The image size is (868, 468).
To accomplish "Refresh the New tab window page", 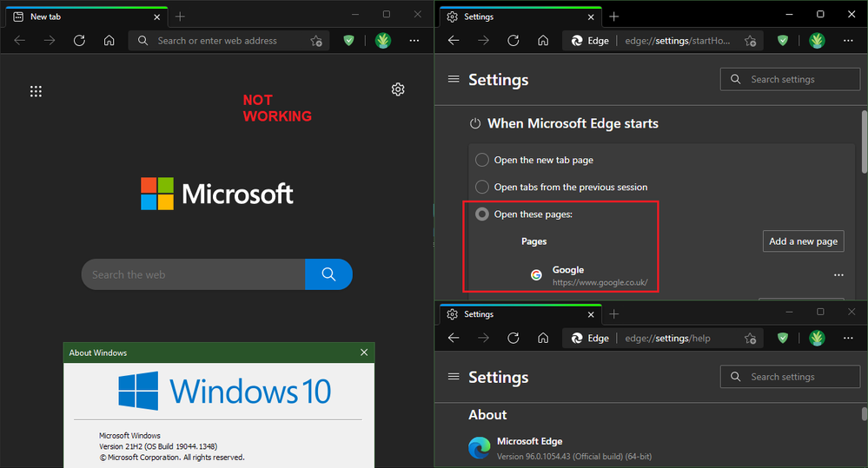I will coord(79,41).
